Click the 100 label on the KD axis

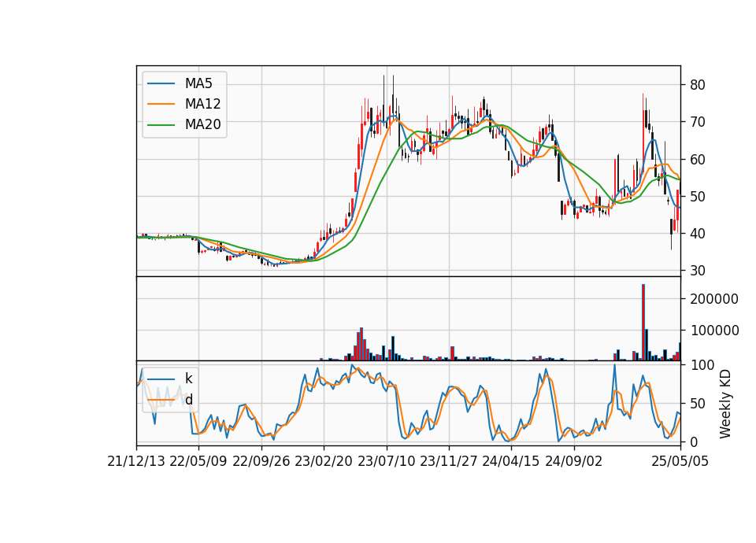click(702, 365)
